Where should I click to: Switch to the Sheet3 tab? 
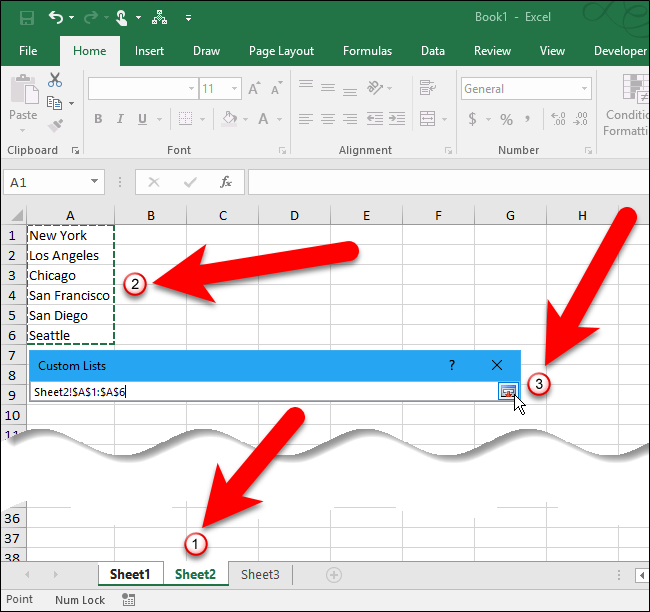tap(260, 575)
